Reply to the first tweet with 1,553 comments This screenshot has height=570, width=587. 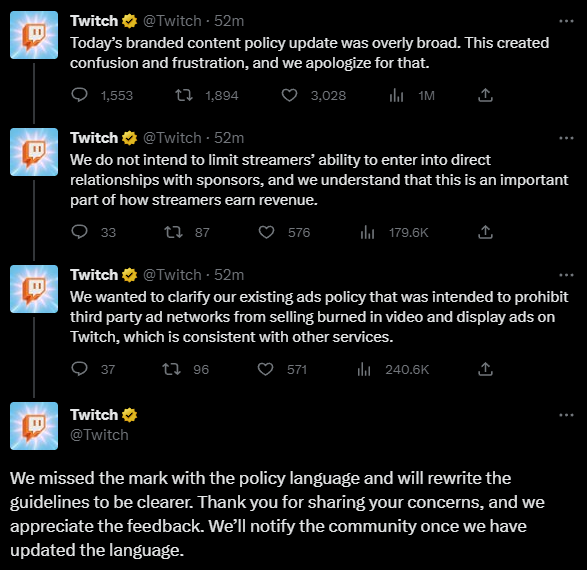click(x=79, y=95)
